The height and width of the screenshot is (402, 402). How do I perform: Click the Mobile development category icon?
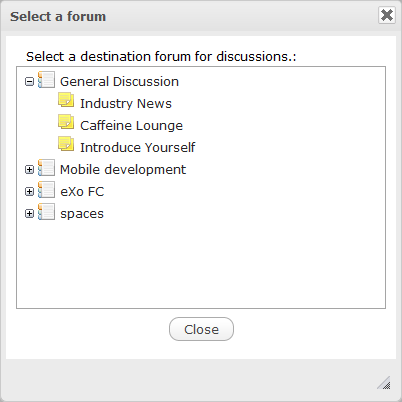point(46,168)
